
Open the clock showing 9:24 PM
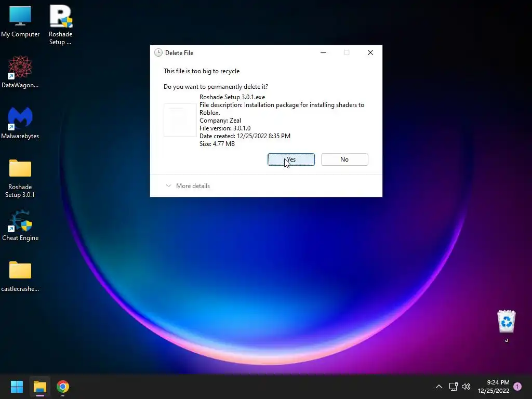(494, 387)
